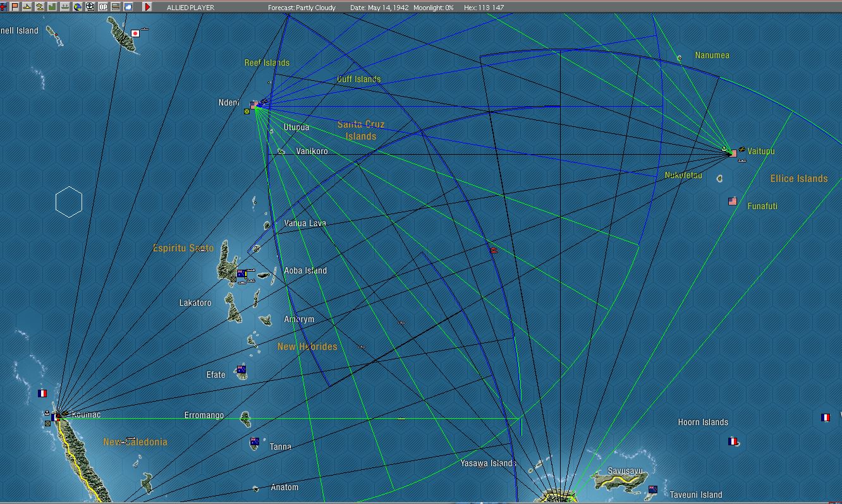Click the Erromango island label
Image resolution: width=842 pixels, height=504 pixels.
click(204, 416)
